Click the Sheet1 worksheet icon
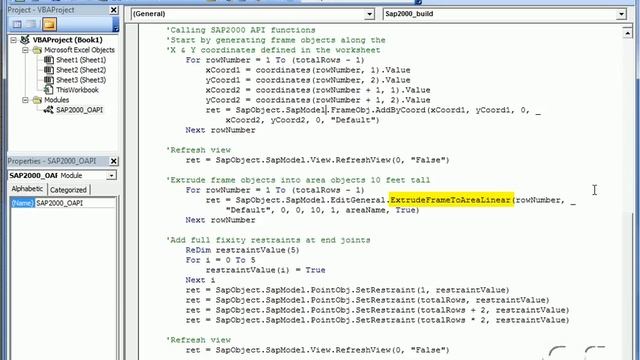Screen dimensions: 640x360 coord(49,60)
